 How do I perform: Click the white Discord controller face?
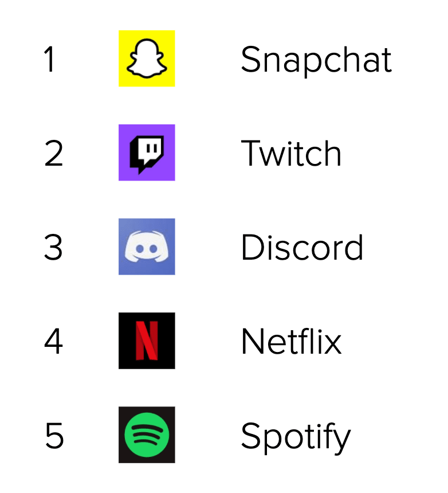point(147,248)
